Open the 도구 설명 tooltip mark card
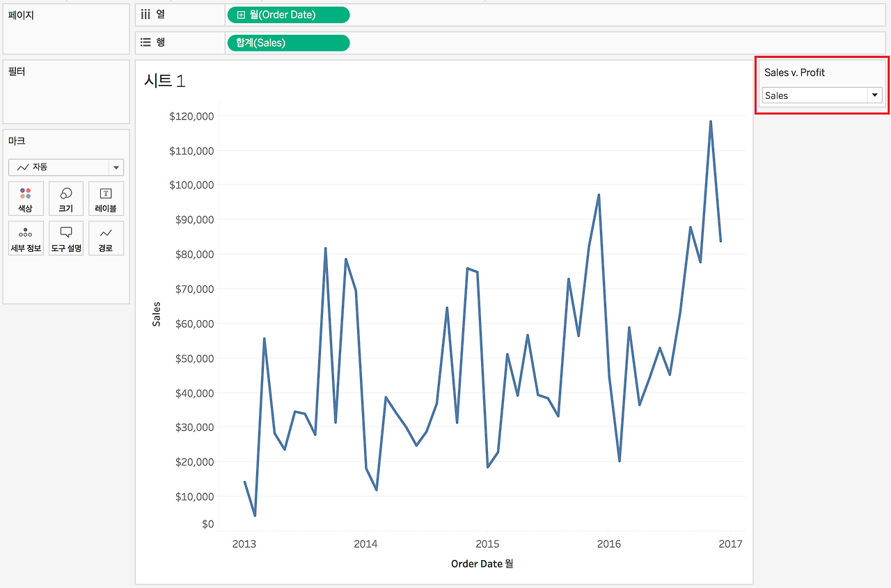The height and width of the screenshot is (588, 891). point(66,239)
